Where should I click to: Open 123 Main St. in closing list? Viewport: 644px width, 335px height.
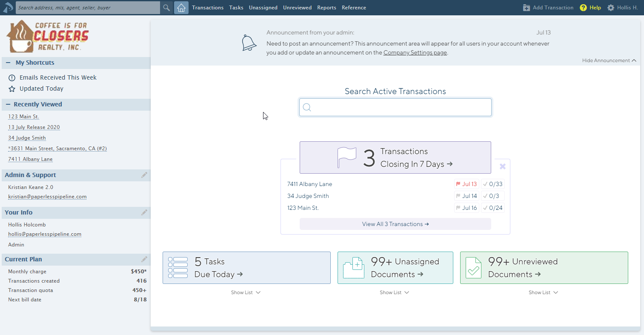point(303,208)
